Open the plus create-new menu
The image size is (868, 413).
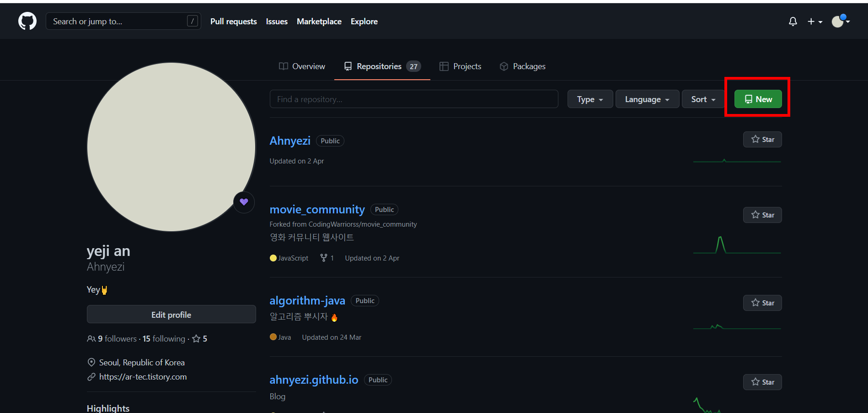(815, 22)
